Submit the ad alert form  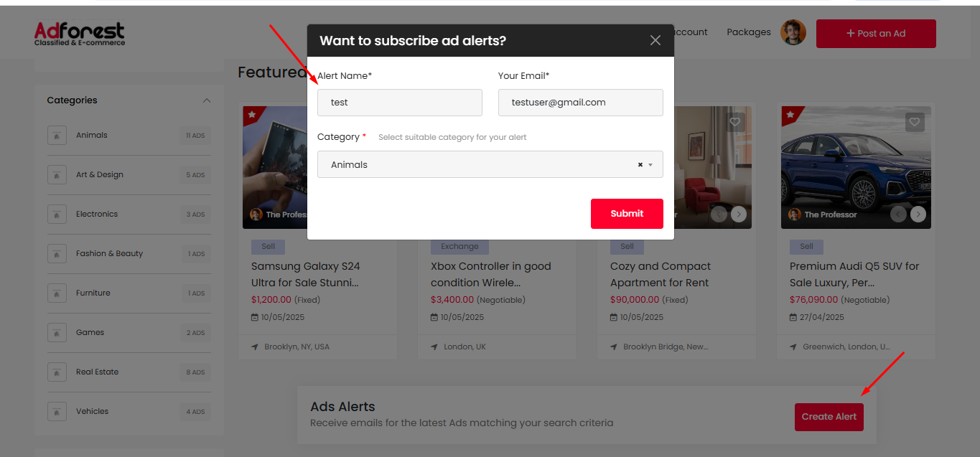coord(627,214)
